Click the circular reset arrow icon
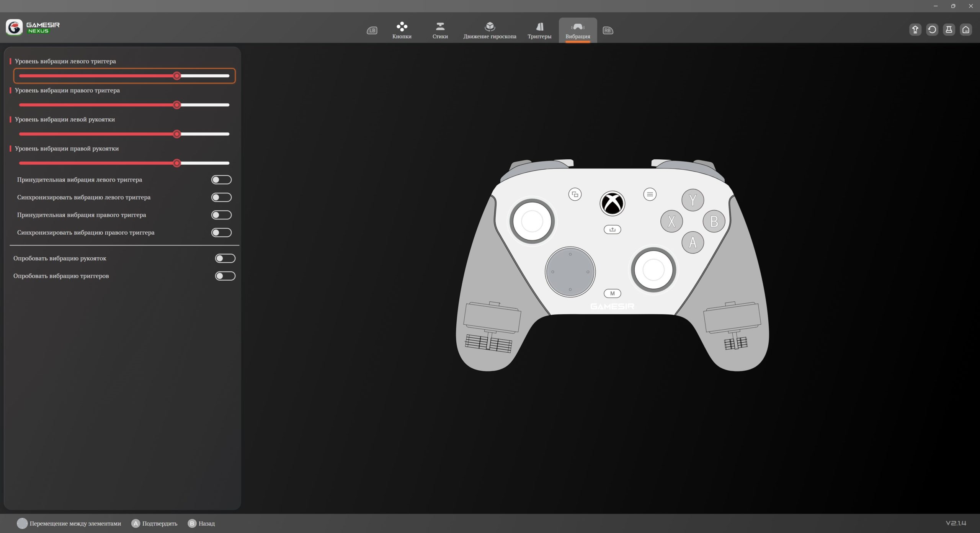The width and height of the screenshot is (980, 533). point(932,29)
